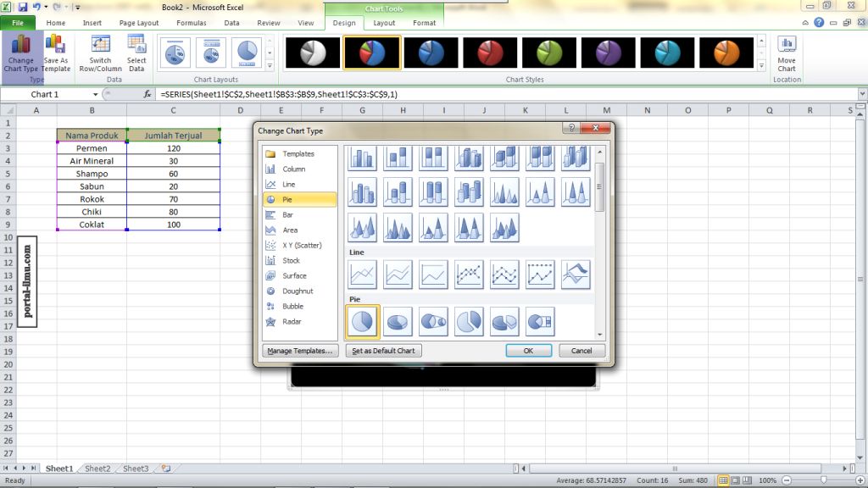Click the Insert Function fx icon

click(x=147, y=94)
